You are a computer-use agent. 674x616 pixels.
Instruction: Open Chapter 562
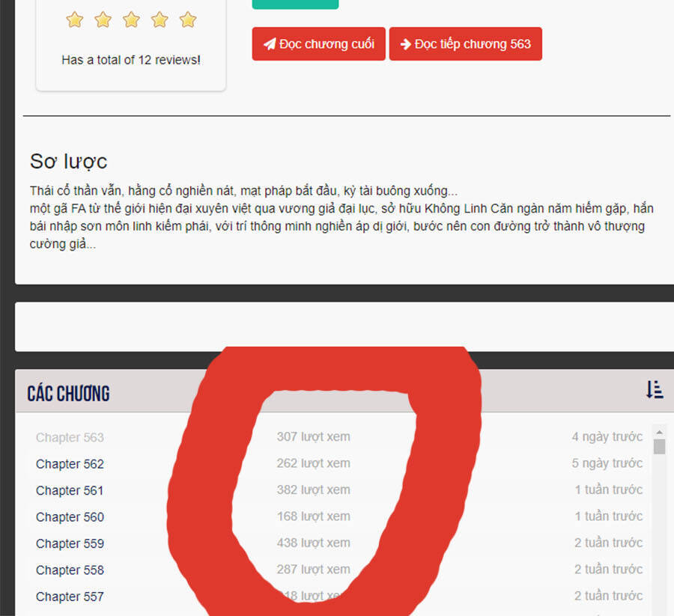[70, 464]
